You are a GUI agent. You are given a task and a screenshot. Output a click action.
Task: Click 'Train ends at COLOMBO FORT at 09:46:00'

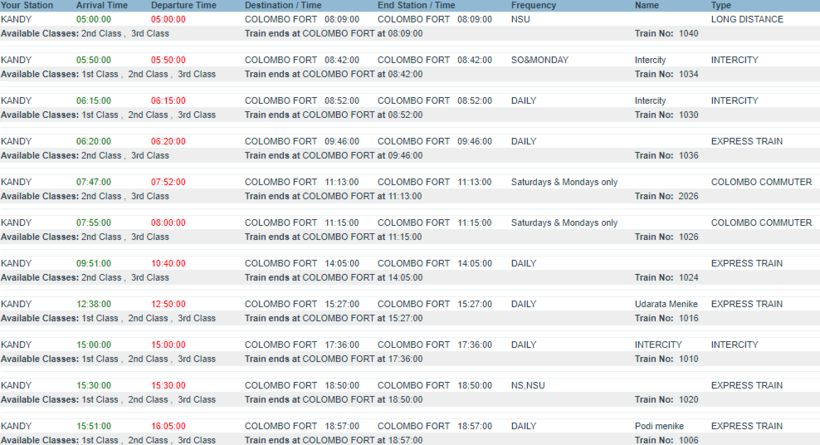coord(333,155)
